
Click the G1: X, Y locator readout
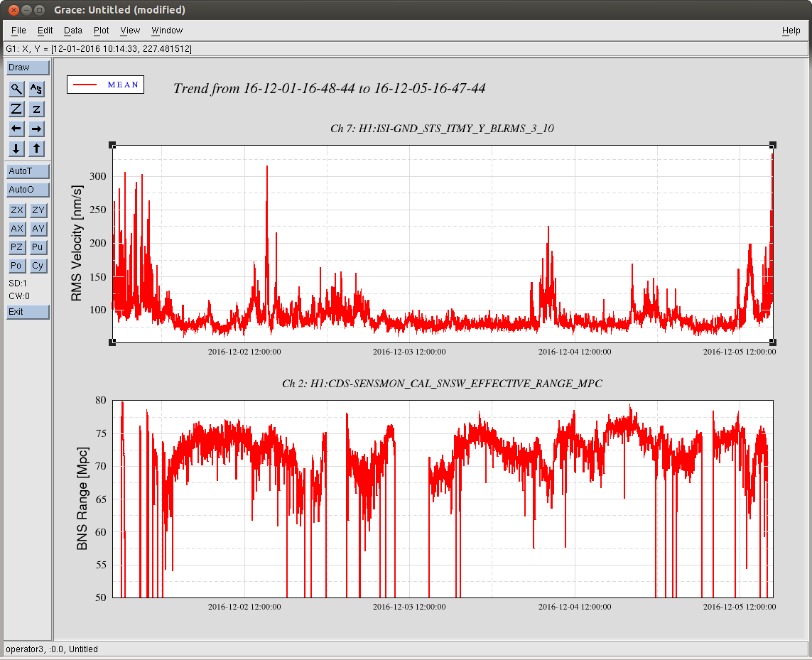point(99,49)
